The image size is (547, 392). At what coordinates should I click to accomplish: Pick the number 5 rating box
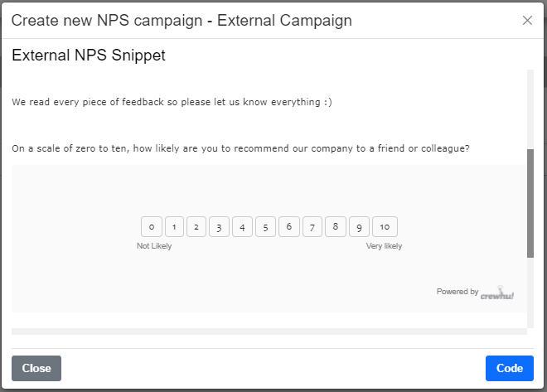265,227
